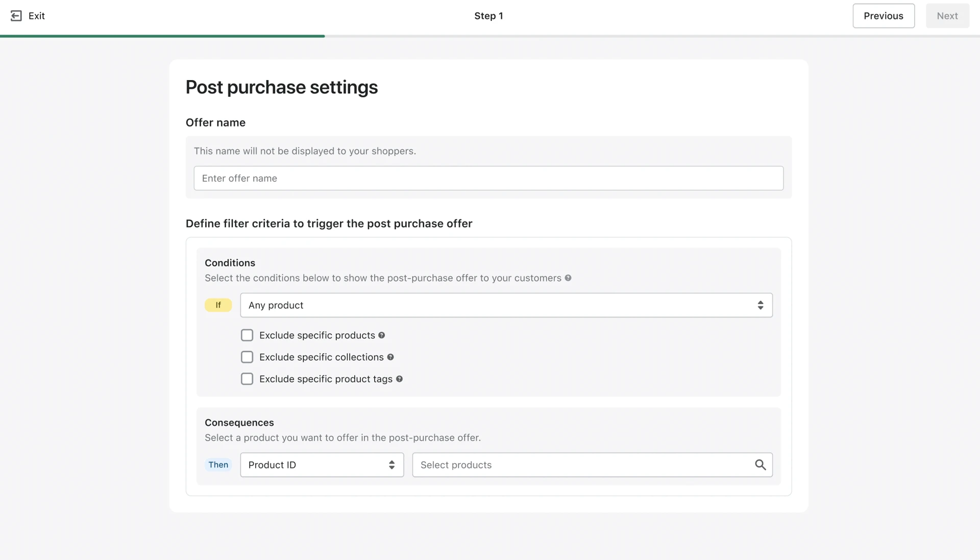Screen dimensions: 980x560
Task: Open the Product ID consequence dropdown
Action: [322, 465]
